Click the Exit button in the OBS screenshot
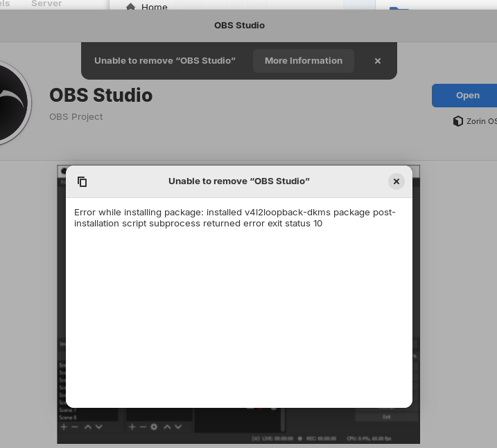The image size is (497, 448). pyautogui.click(x=386, y=417)
